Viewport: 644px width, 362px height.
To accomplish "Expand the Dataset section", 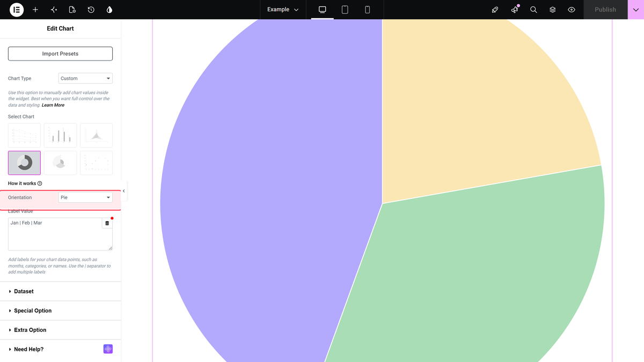I will 60,291.
